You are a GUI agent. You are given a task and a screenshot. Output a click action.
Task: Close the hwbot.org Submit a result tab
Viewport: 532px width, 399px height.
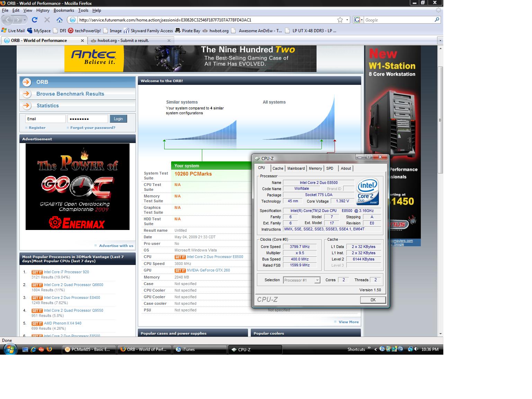(169, 41)
